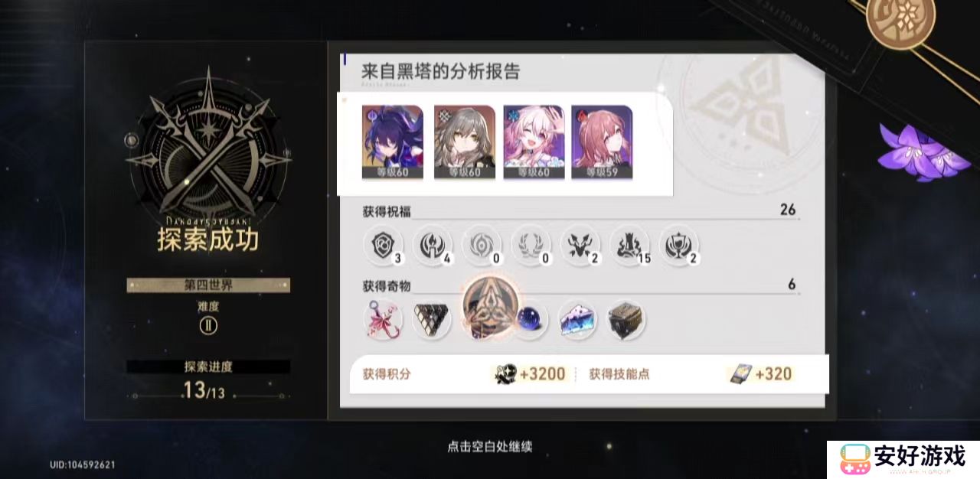Click the +320 skill points card
980x479 pixels.
[760, 374]
